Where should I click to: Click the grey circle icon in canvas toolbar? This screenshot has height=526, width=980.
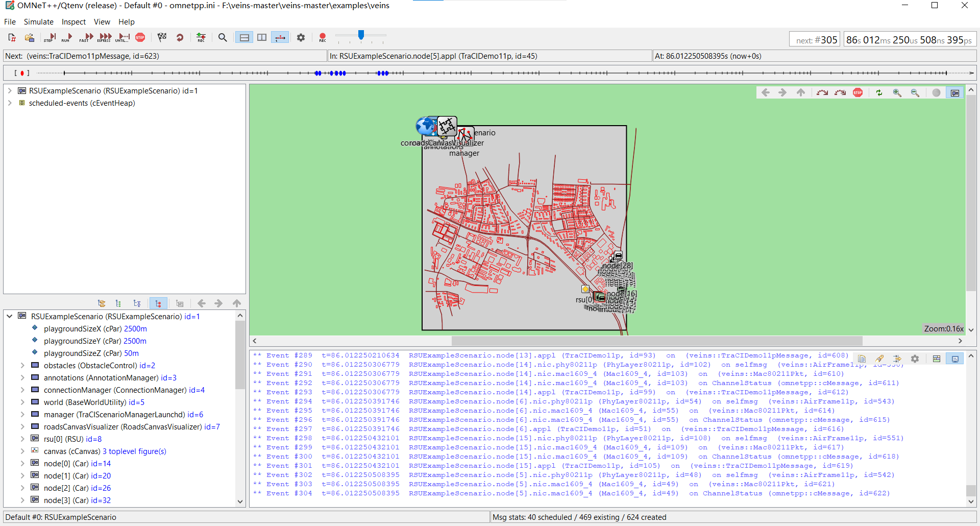click(x=936, y=92)
